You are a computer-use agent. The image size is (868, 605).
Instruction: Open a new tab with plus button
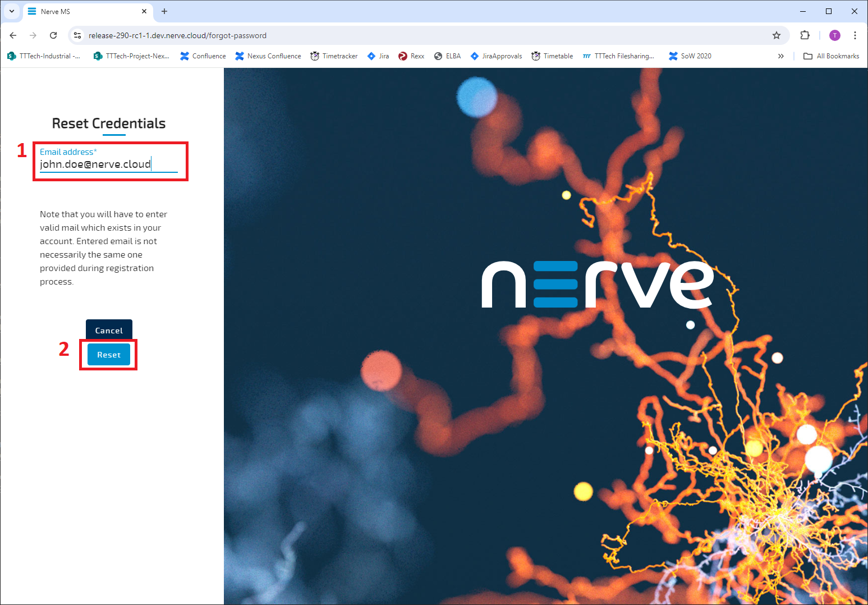tap(164, 11)
